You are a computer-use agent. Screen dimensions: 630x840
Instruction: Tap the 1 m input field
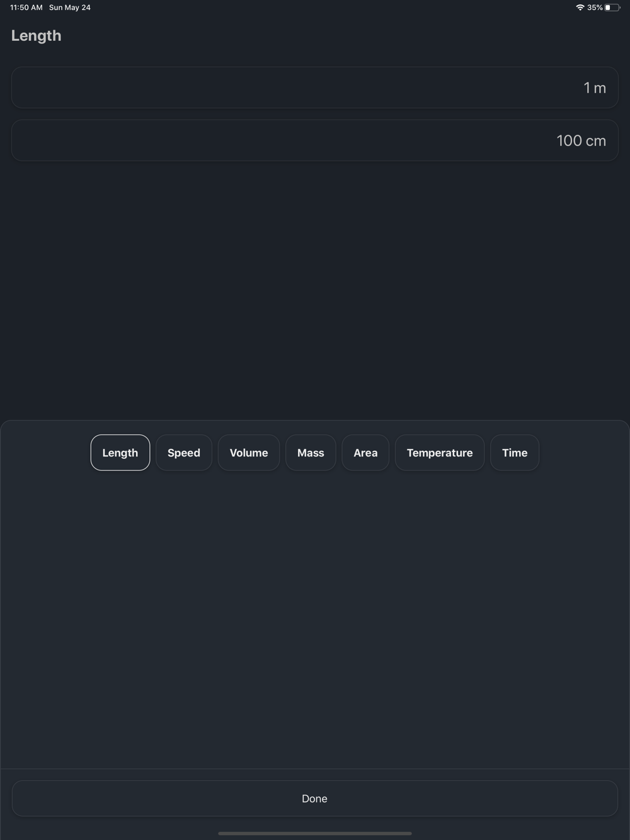click(315, 88)
